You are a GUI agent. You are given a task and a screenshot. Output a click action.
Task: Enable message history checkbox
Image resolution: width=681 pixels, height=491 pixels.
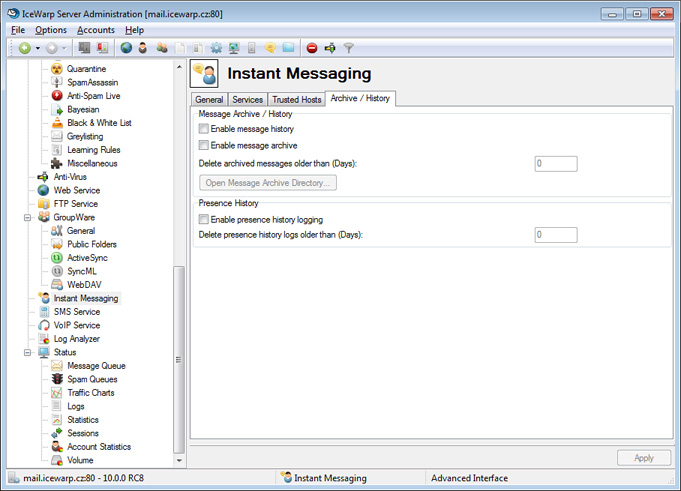[204, 129]
